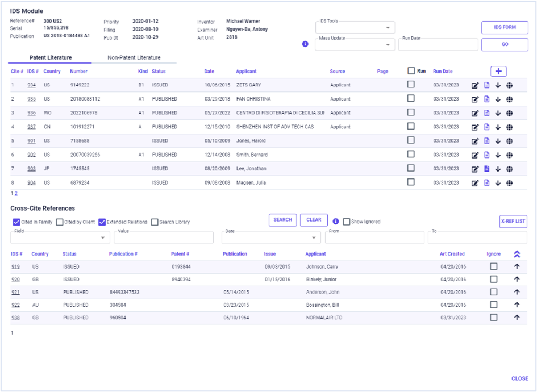This screenshot has width=537, height=392.
Task: Click the Value input field
Action: 164,237
